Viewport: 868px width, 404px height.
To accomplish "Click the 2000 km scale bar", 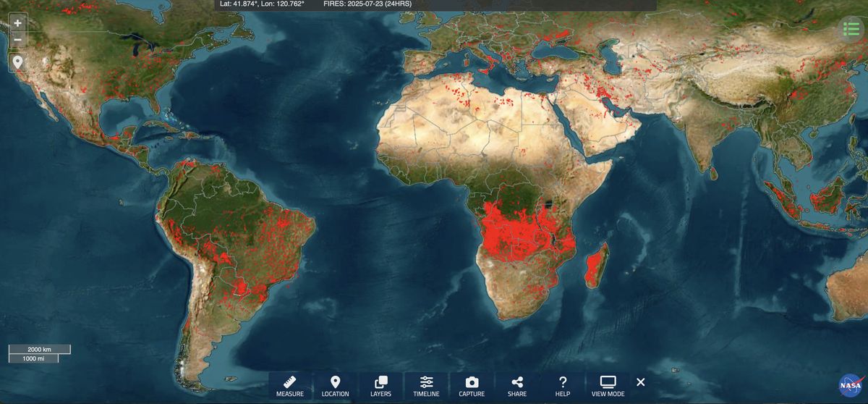I will (39, 349).
